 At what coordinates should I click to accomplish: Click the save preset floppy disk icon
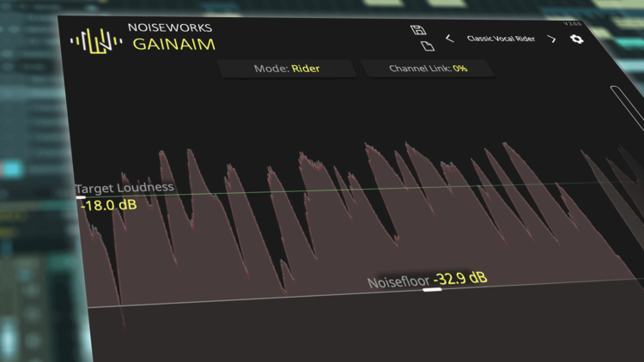418,29
